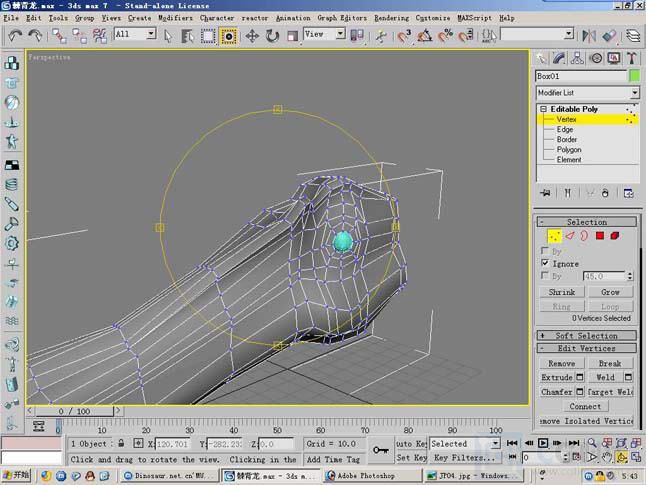Switch to Utilities command panel tab
Screen dimensions: 646x485
click(632, 58)
